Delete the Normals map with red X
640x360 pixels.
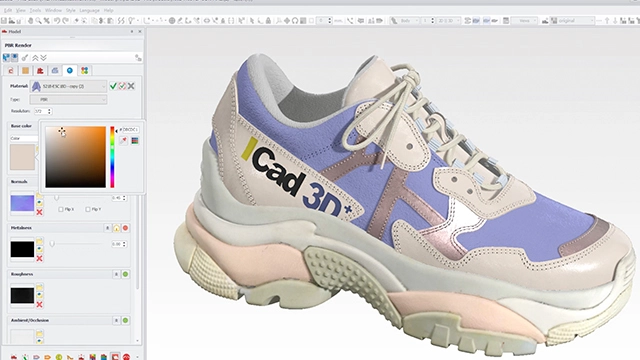[x=40, y=212]
